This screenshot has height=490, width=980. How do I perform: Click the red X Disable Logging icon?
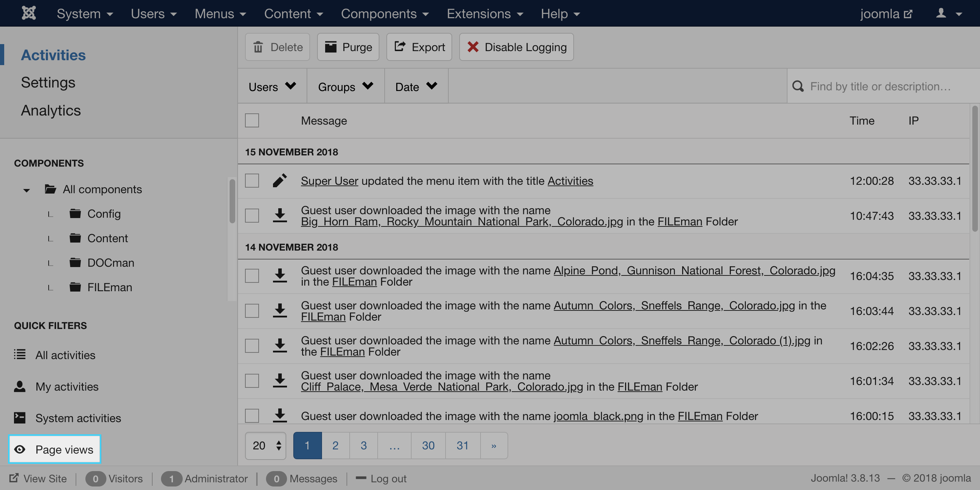(x=473, y=47)
